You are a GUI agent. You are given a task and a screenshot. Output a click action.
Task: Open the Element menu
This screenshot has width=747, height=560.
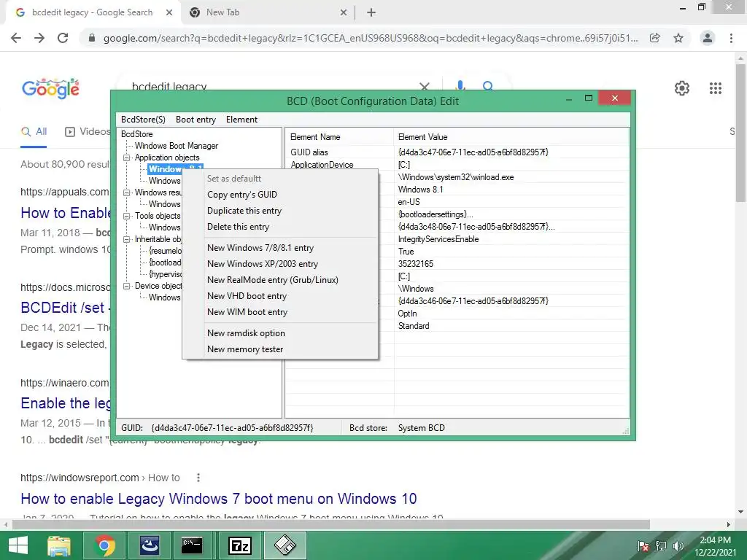(x=241, y=120)
